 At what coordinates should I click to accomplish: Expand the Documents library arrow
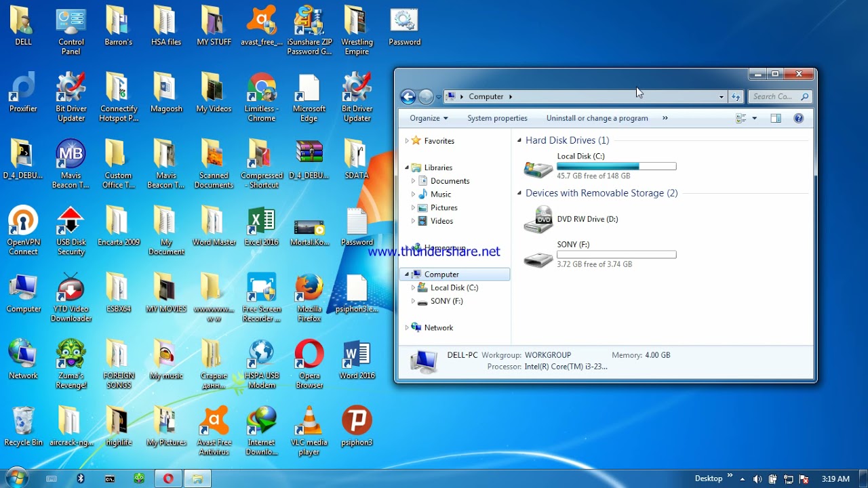413,181
